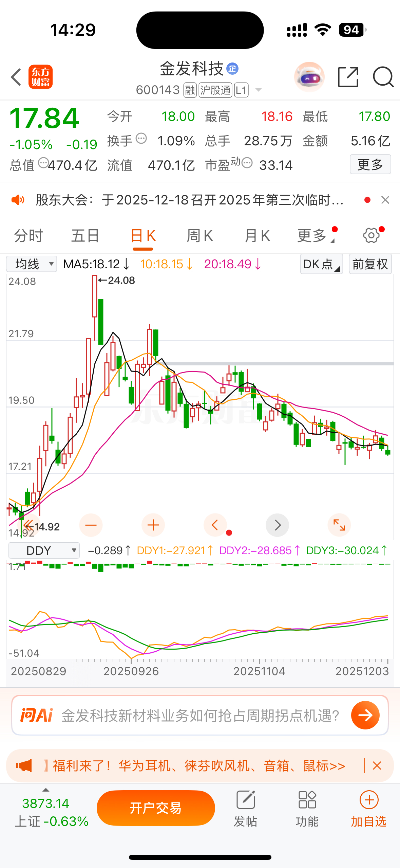Tap the 融 margin tag

[x=190, y=90]
